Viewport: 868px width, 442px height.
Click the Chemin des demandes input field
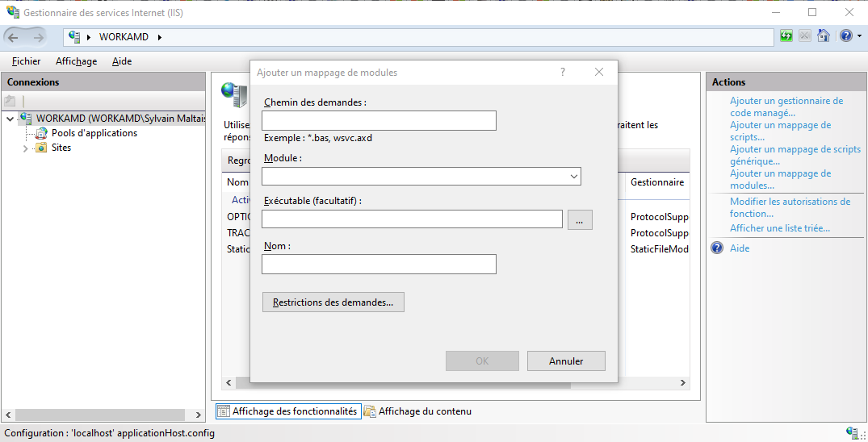379,121
